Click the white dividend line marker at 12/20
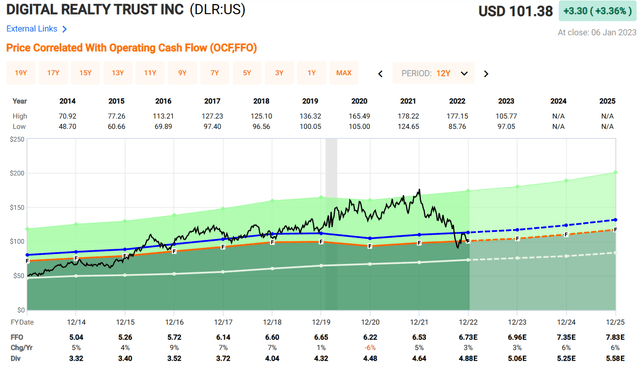Viewport: 640px width, 366px height. point(370,264)
